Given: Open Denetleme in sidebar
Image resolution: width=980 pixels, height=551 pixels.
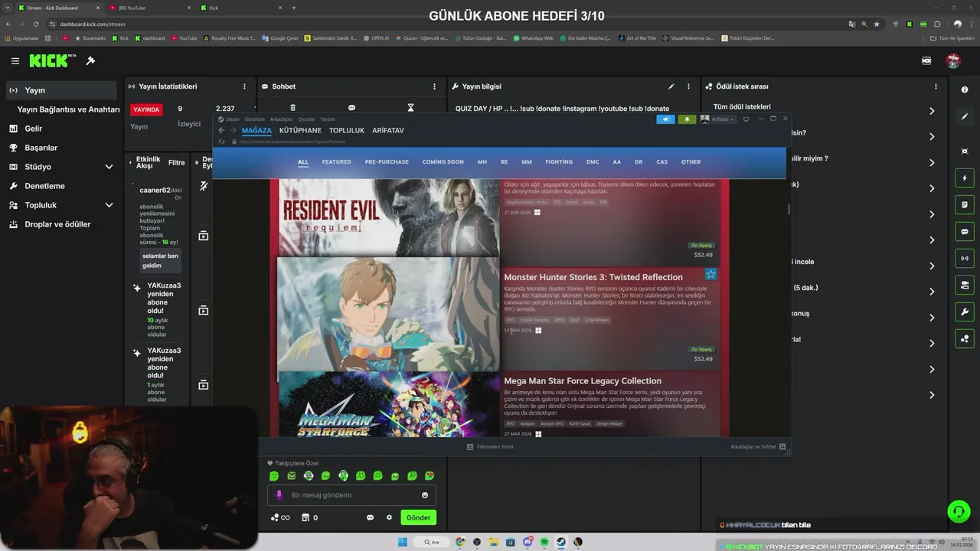Looking at the screenshot, I should point(44,186).
